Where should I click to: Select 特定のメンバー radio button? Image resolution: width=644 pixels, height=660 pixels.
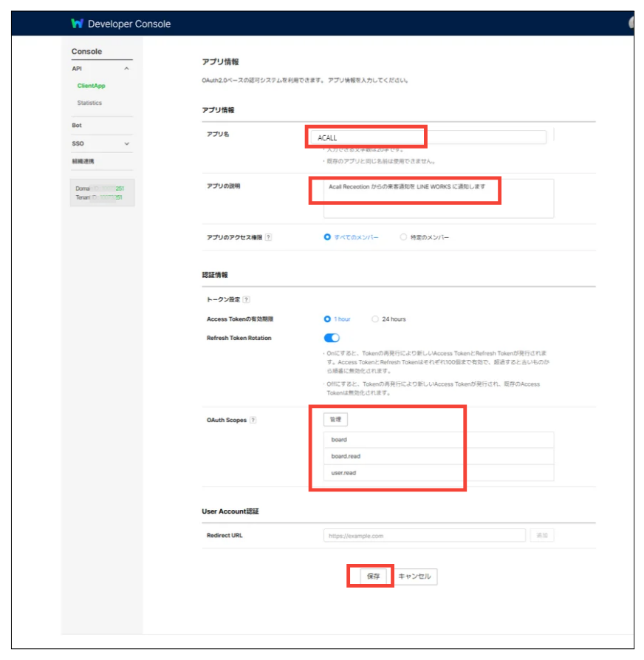click(403, 237)
